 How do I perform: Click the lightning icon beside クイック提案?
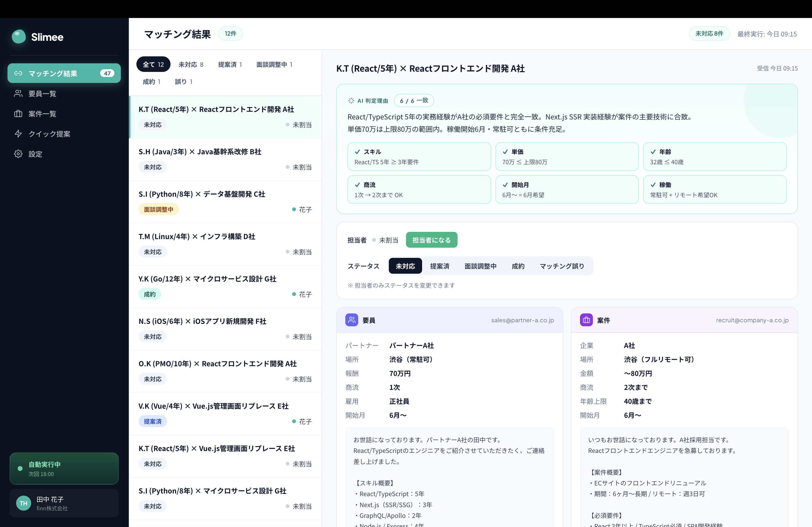pyautogui.click(x=18, y=134)
